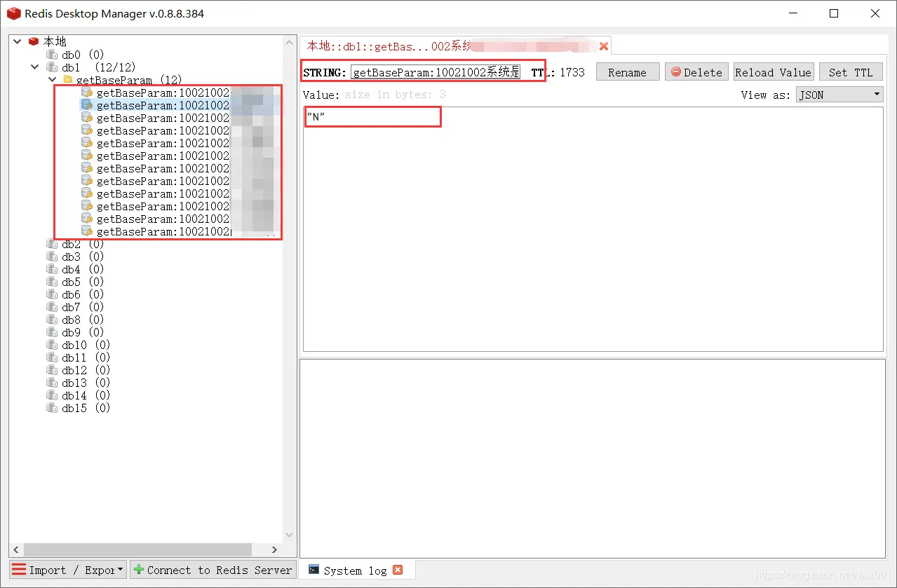The width and height of the screenshot is (897, 588).
Task: Click the highlighted key's icon in tree
Action: click(87, 105)
